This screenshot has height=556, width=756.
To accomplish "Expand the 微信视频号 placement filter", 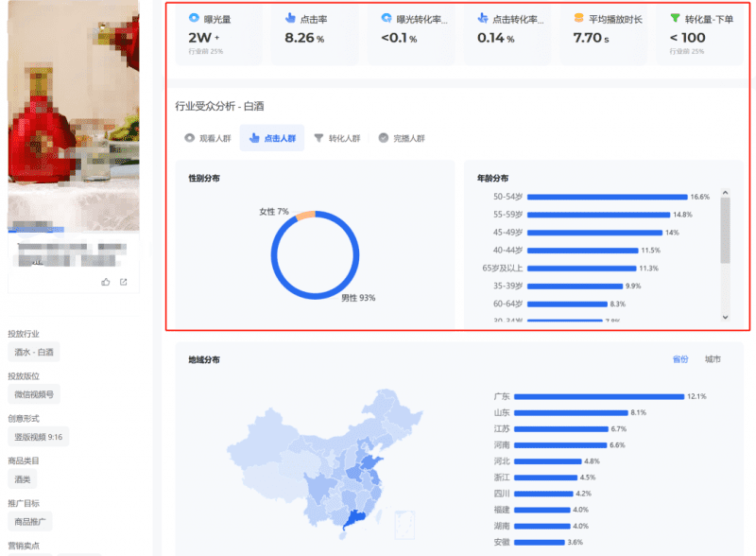I will (x=34, y=393).
